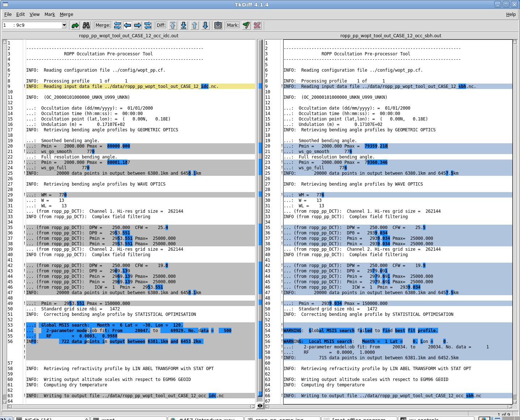Select line 9 reading input in right pane
The width and height of the screenshot is (520, 420).
(398, 86)
